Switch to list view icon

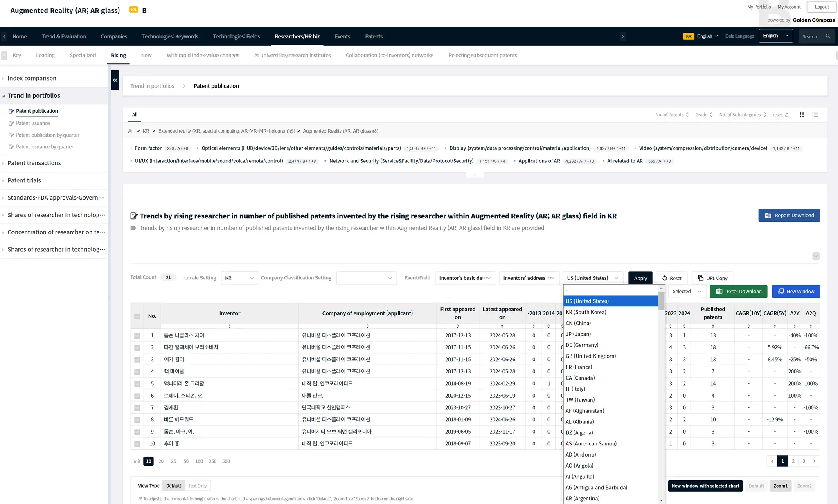[815, 115]
